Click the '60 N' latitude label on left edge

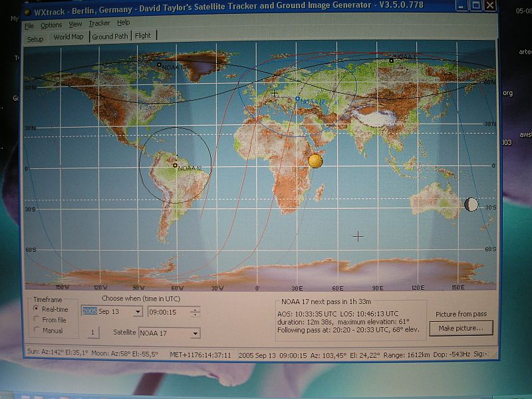tap(31, 88)
